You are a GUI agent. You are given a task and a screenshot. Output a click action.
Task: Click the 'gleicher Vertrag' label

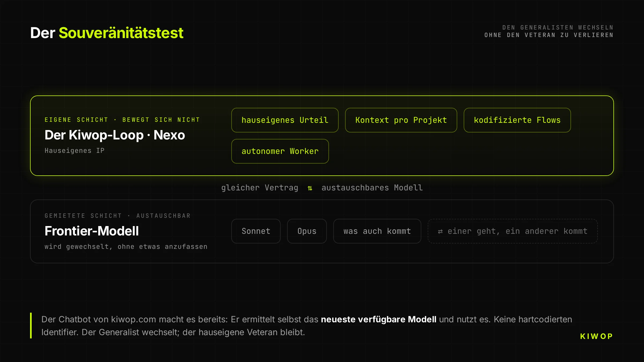tap(260, 188)
